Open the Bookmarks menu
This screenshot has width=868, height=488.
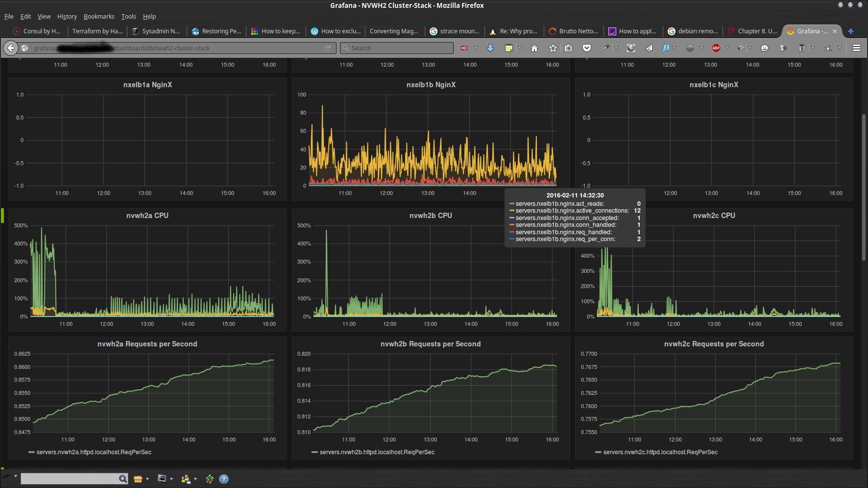tap(99, 16)
